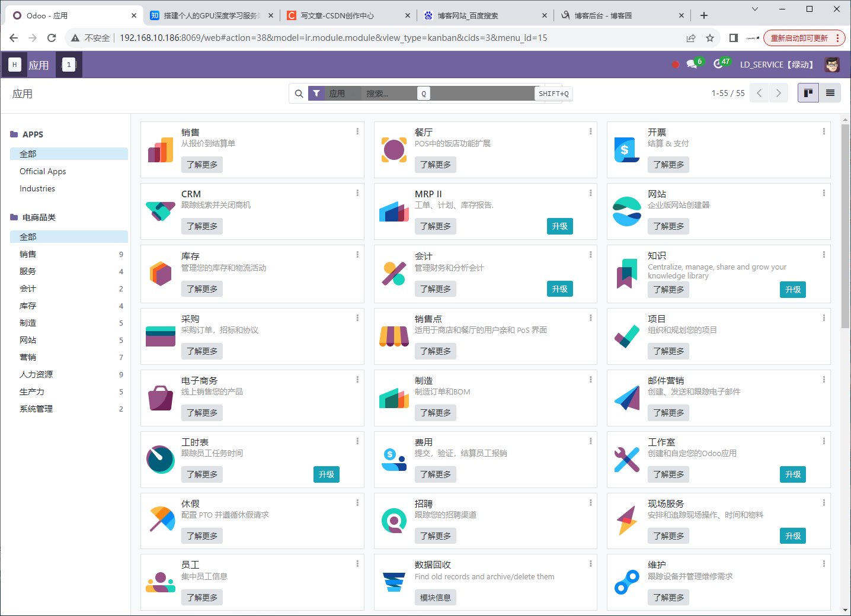The image size is (851, 616).
Task: Click the 会计 app icon
Action: 394,274
